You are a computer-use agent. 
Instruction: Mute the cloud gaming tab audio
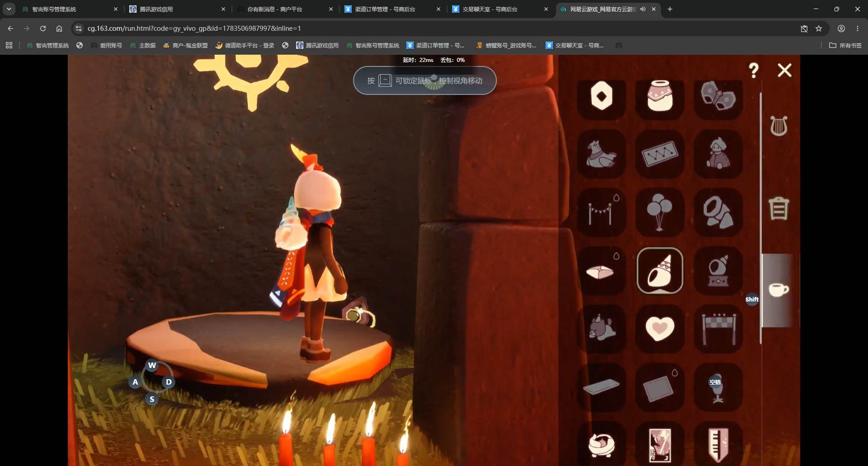642,9
